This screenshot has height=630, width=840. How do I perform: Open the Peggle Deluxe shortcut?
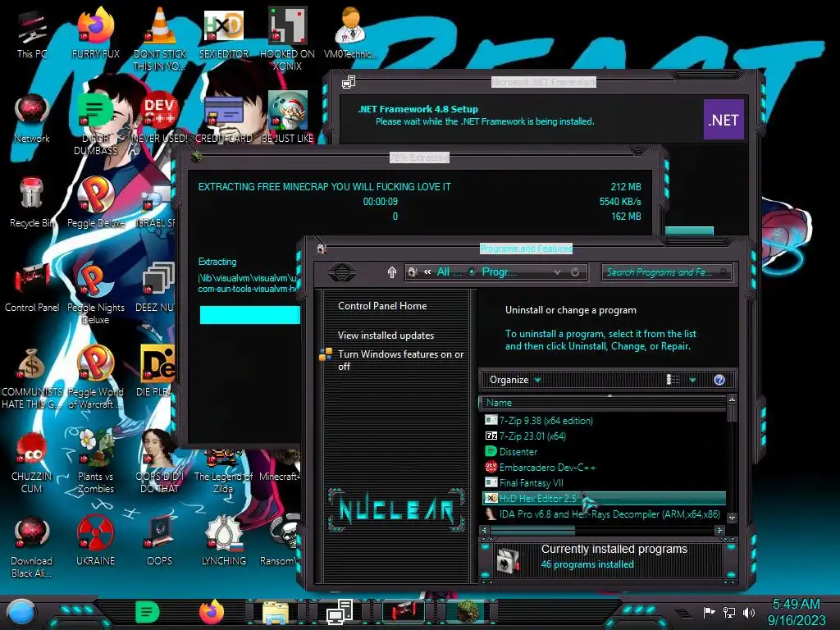(95, 203)
